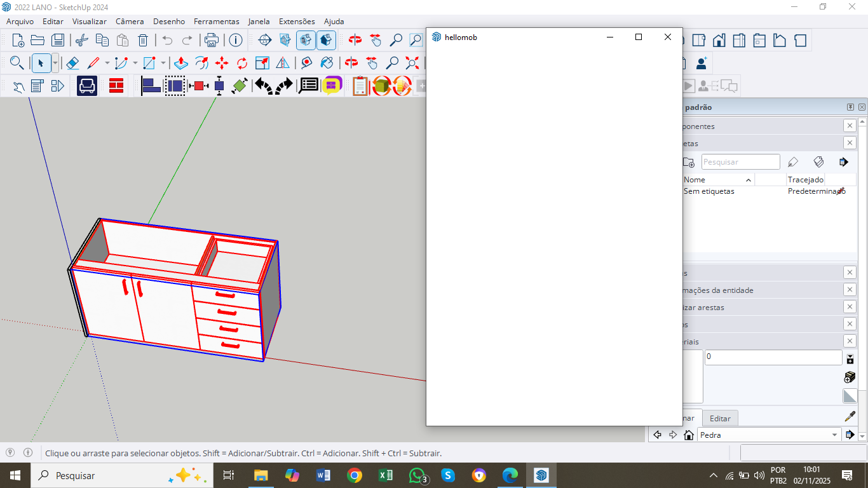The height and width of the screenshot is (488, 868).
Task: Click the Tracejado column header
Action: [805, 180]
